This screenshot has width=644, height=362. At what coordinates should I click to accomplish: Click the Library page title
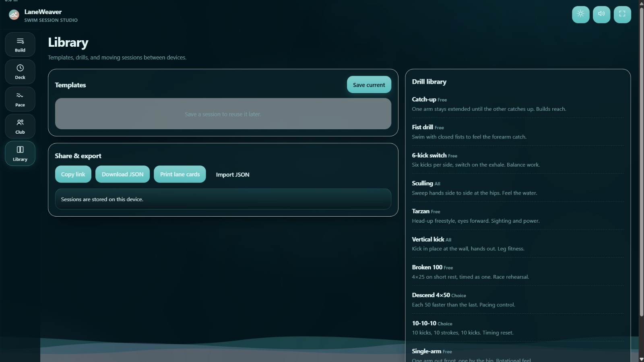(x=68, y=43)
